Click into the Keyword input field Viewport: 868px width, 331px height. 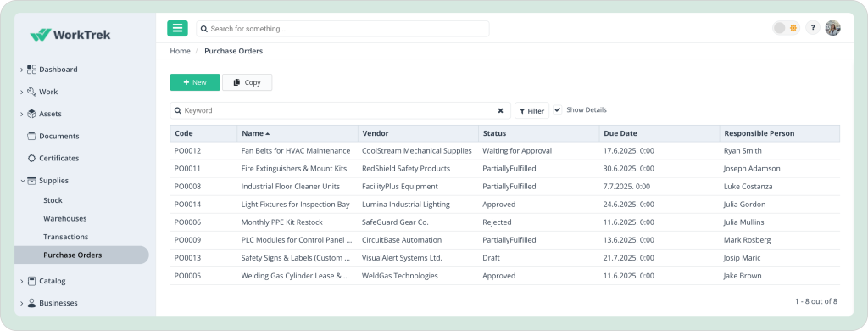(341, 111)
